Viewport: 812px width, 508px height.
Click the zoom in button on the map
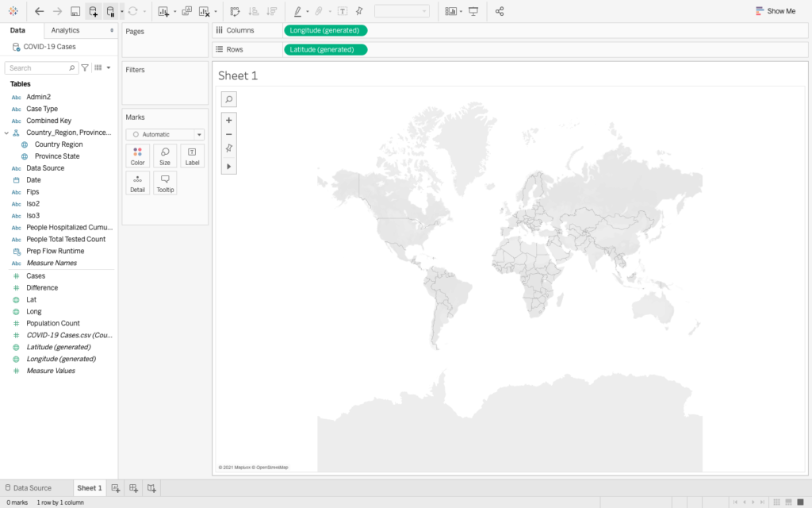click(x=228, y=120)
